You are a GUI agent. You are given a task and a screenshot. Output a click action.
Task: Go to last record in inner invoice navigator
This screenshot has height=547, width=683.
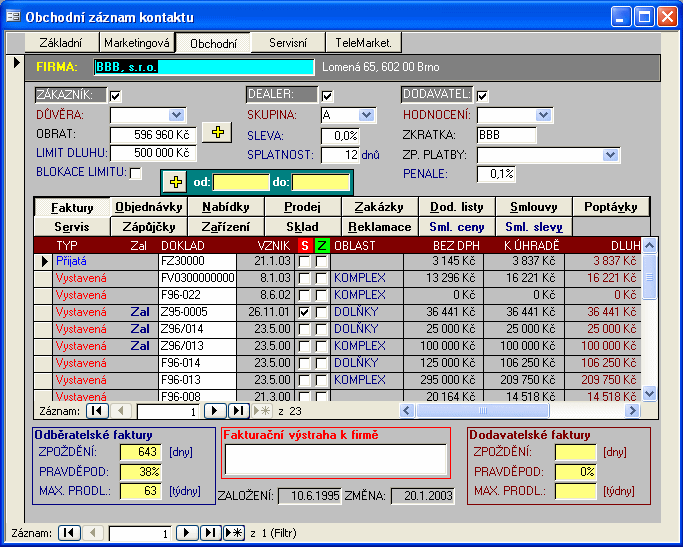pyautogui.click(x=238, y=411)
